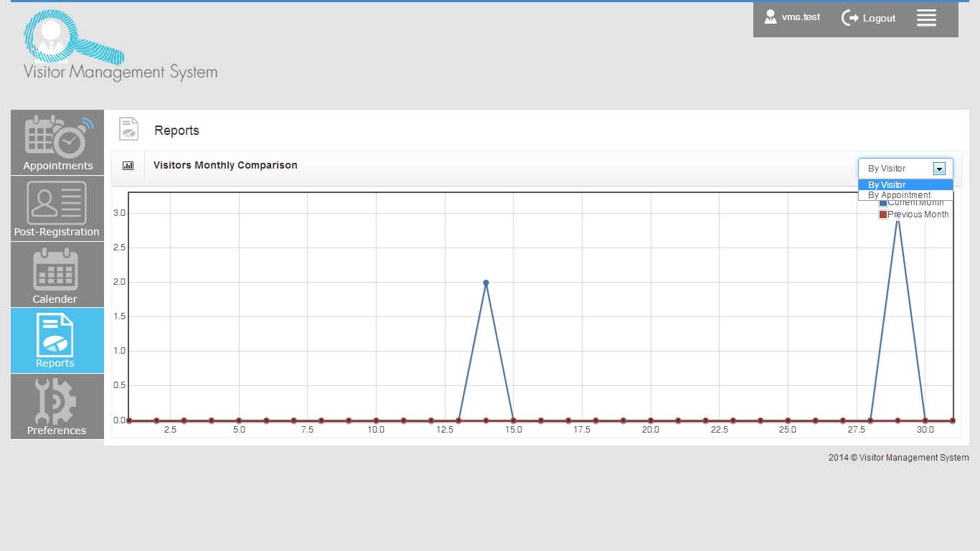Click the Previous Month red legend swatch
980x551 pixels.
point(883,215)
